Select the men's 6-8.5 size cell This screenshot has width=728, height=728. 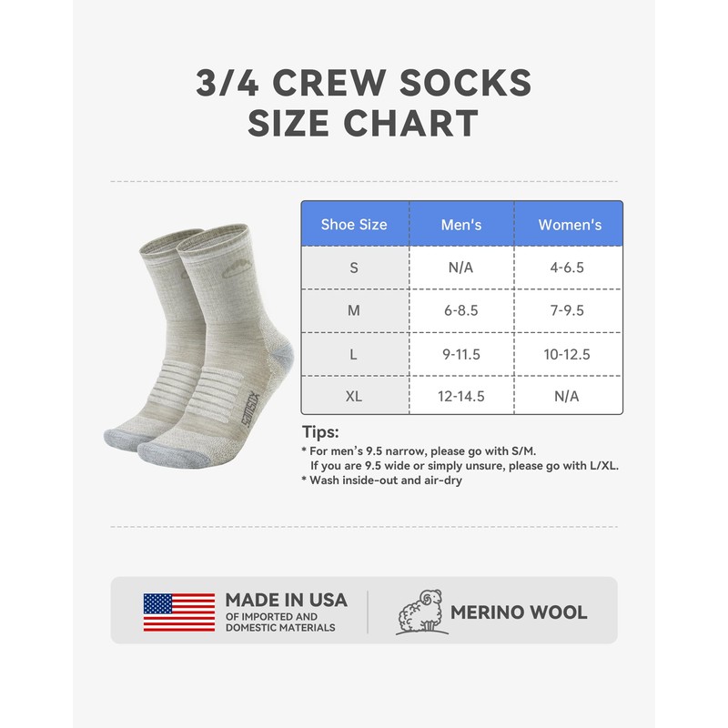461,310
